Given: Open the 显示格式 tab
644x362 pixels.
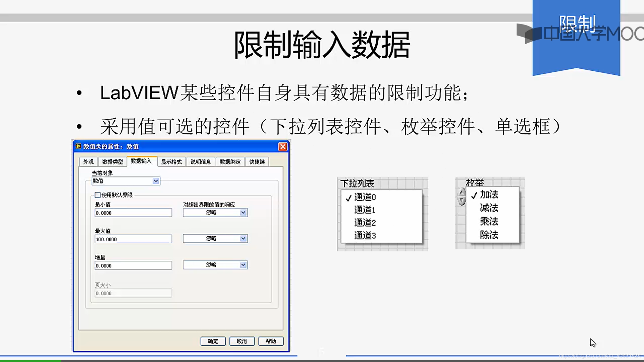Looking at the screenshot, I should 171,162.
